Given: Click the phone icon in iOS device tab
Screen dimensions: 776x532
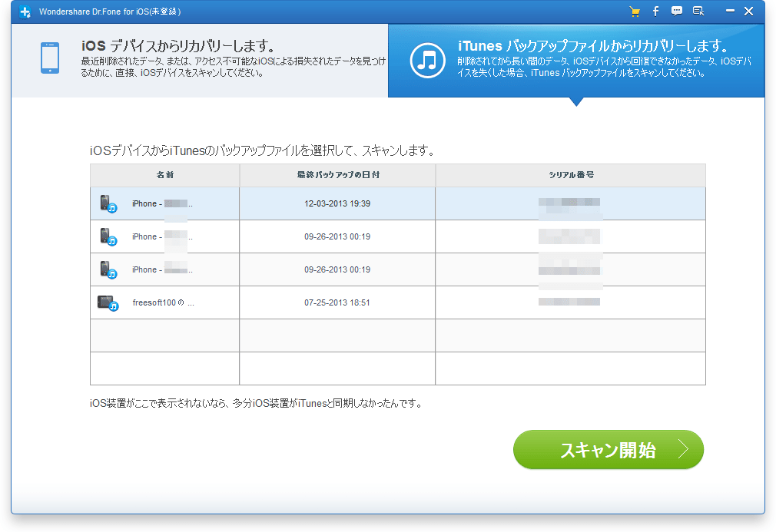Looking at the screenshot, I should point(50,58).
